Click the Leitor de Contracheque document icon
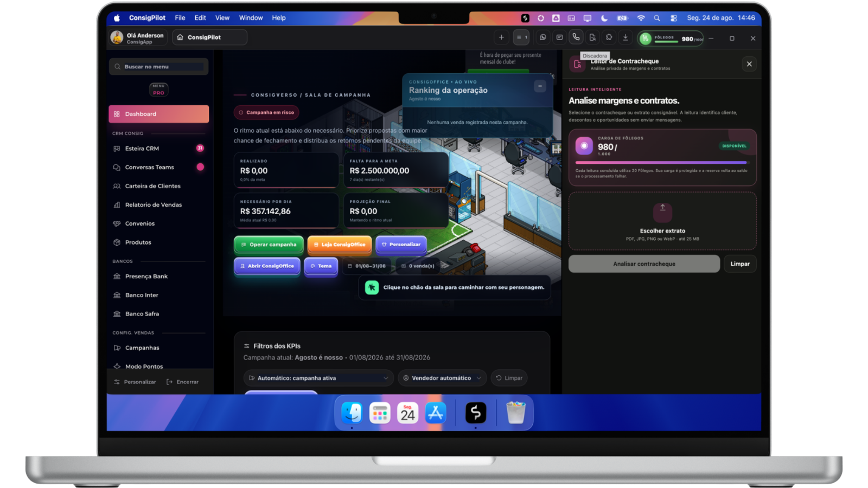 pyautogui.click(x=577, y=65)
